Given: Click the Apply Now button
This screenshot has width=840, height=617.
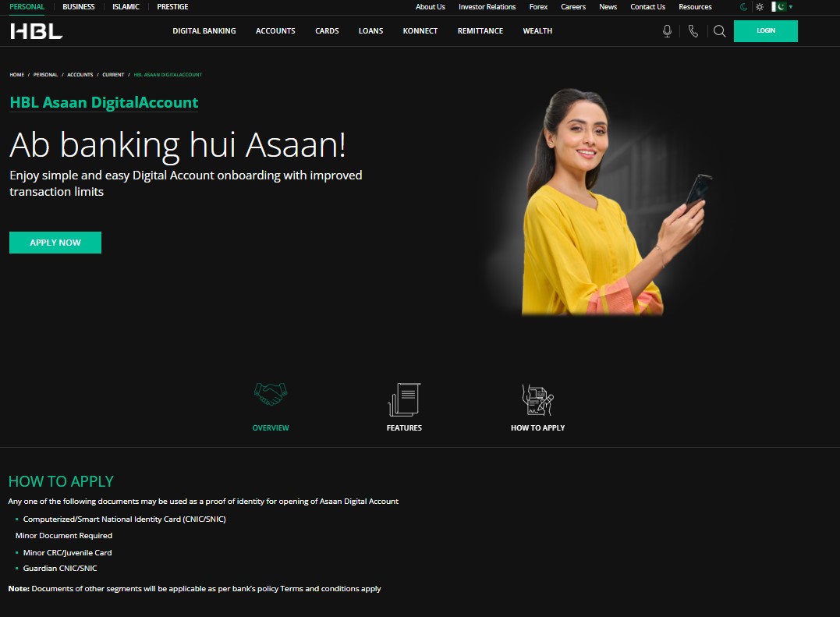Looking at the screenshot, I should point(55,243).
